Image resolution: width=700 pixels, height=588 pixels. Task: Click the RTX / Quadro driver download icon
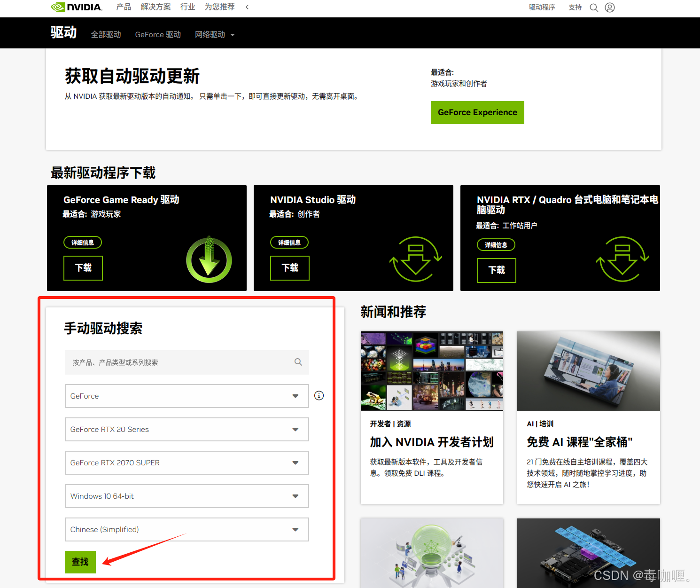[x=622, y=259]
